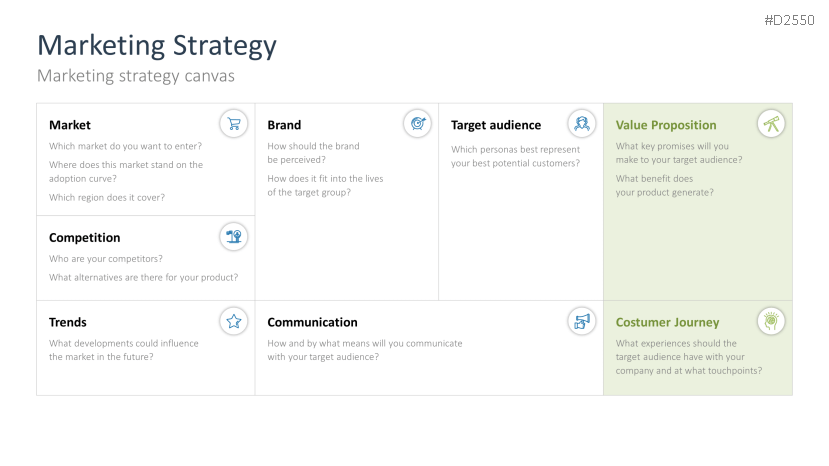Click the target icon beside Brand

pos(417,124)
